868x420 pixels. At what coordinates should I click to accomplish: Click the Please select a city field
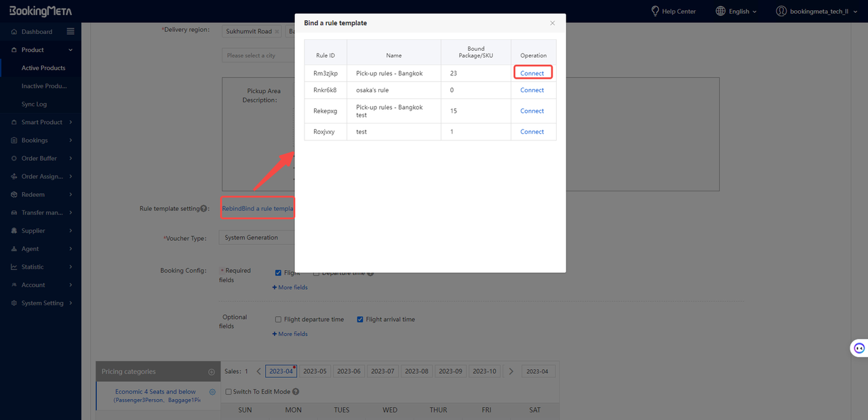[x=258, y=56]
